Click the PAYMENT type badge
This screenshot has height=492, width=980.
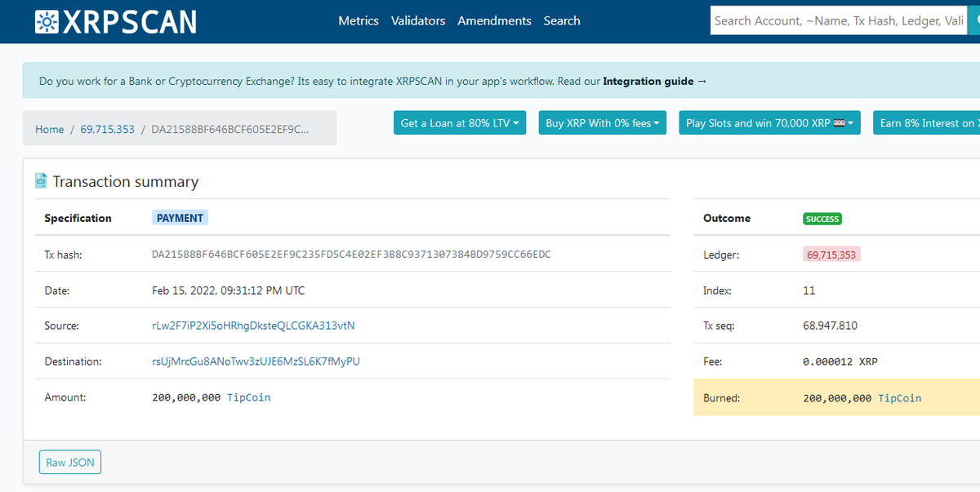(x=180, y=218)
